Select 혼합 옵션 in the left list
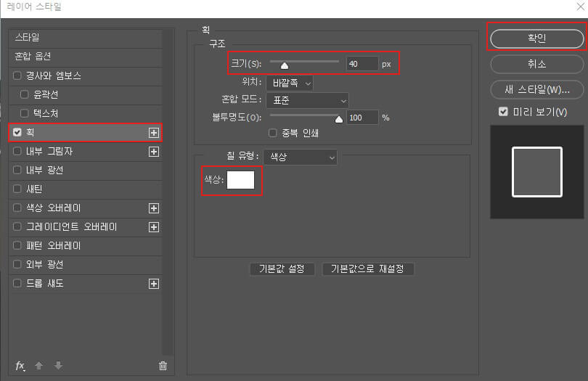Viewport: 588px width, 381px height. (x=86, y=57)
